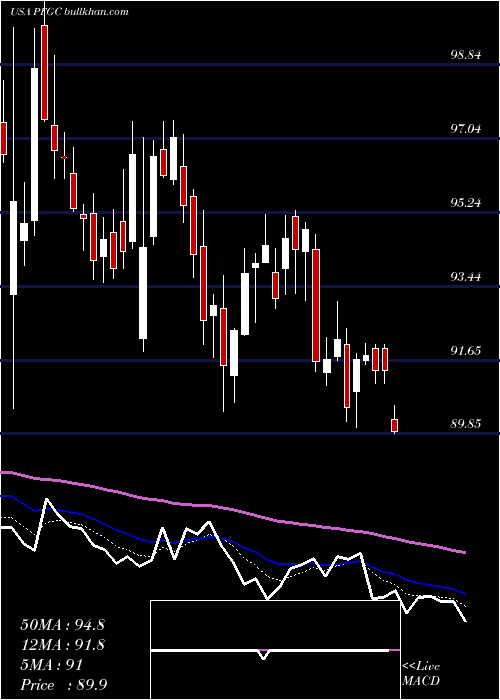Image resolution: width=500 pixels, height=700 pixels.
Task: Click the 5MA : 91 reading
Action: tap(52, 665)
